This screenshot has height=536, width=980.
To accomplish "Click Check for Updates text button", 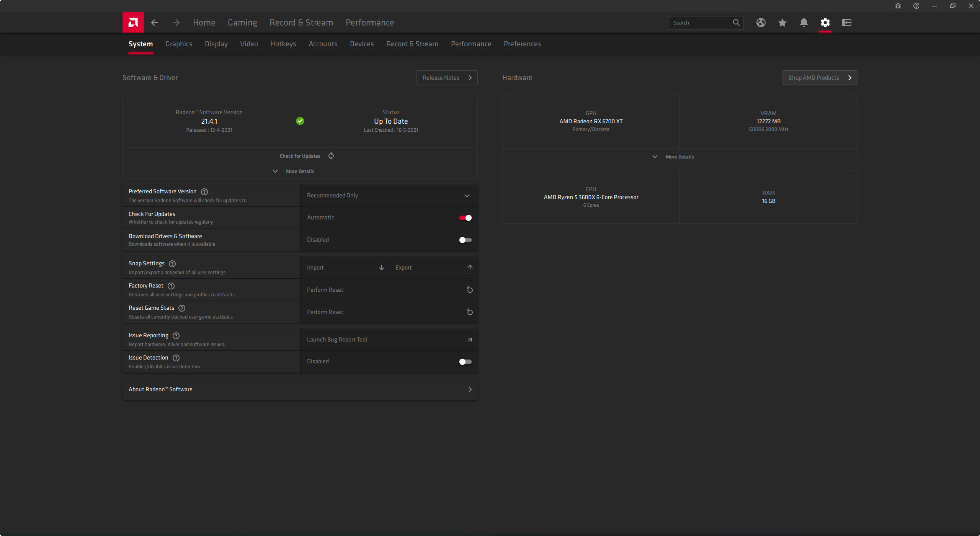I will [x=300, y=156].
